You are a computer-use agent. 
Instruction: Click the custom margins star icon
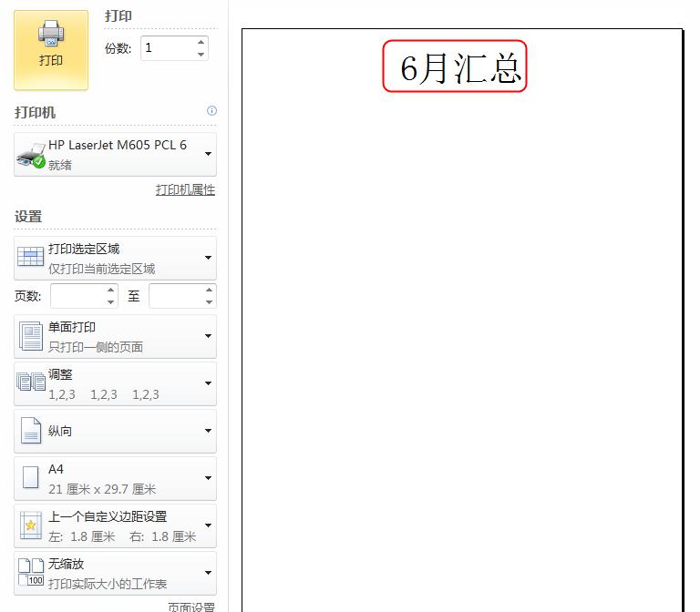click(31, 525)
